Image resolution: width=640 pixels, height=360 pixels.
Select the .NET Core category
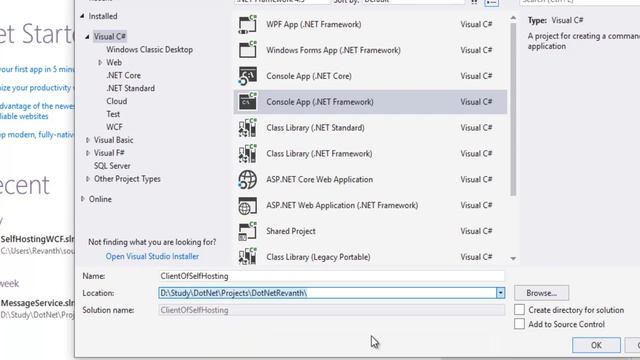(123, 76)
